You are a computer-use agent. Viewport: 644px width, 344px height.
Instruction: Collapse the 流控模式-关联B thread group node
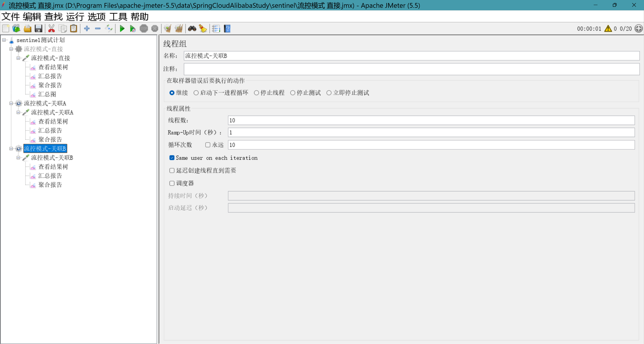point(11,149)
